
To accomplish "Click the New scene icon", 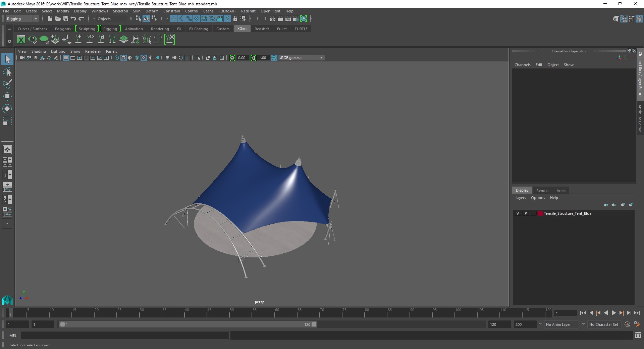I will (50, 19).
